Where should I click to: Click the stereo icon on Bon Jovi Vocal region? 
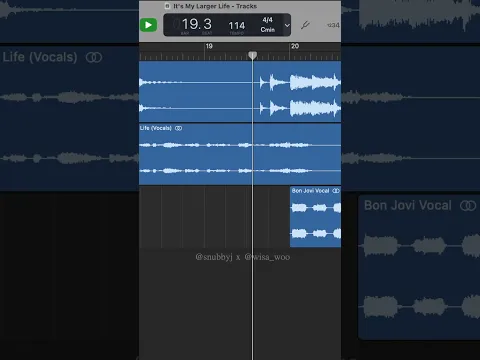[336, 191]
